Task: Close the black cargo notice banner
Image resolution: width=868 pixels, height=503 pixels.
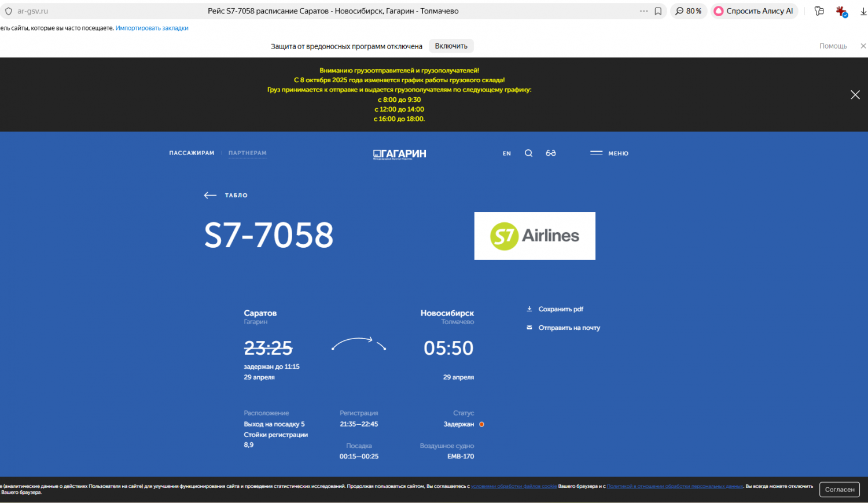Action: click(855, 95)
